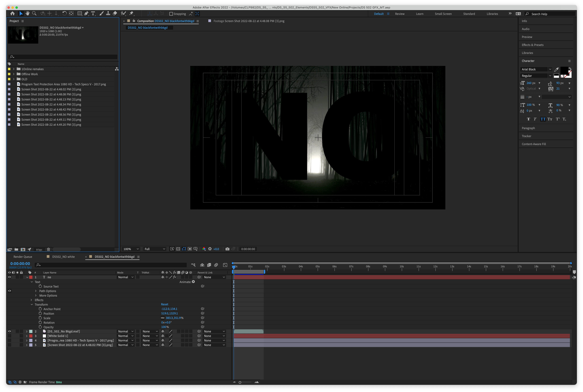Click the Puppet Pin tool
The width and height of the screenshot is (583, 392).
click(x=131, y=14)
